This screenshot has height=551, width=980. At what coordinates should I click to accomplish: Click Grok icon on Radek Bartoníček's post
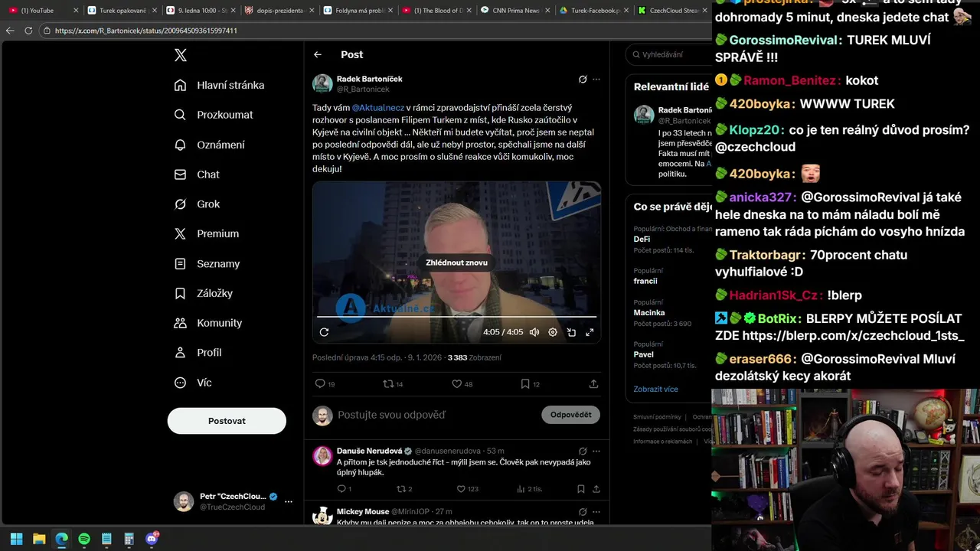583,80
